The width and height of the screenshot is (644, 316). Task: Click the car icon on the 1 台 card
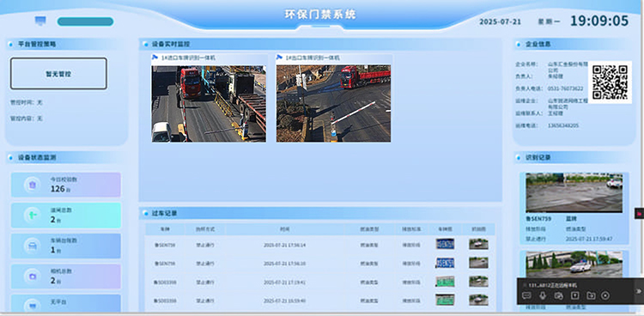pos(33,246)
